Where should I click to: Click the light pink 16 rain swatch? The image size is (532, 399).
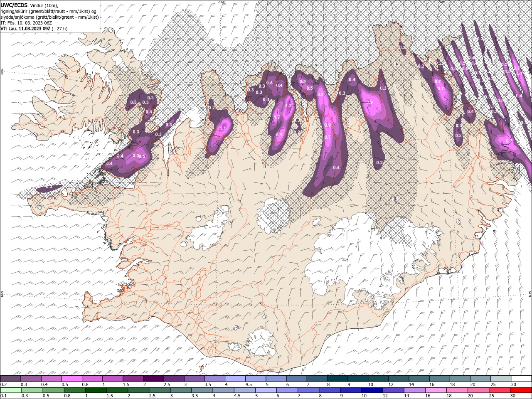[436, 390]
